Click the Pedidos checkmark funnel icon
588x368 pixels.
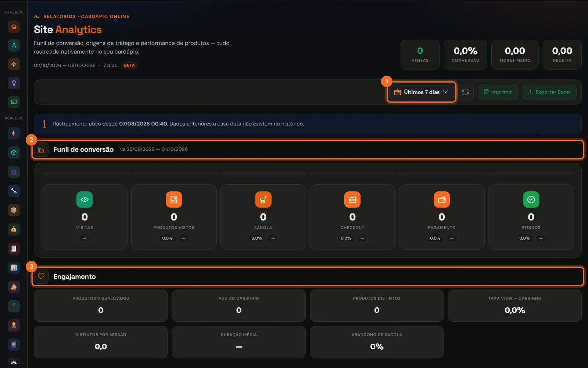pos(531,199)
